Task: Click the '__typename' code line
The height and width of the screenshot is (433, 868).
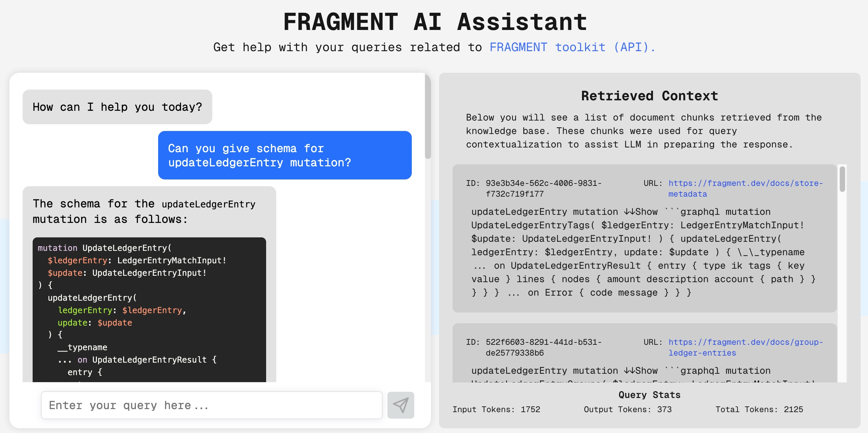Action: tap(82, 347)
